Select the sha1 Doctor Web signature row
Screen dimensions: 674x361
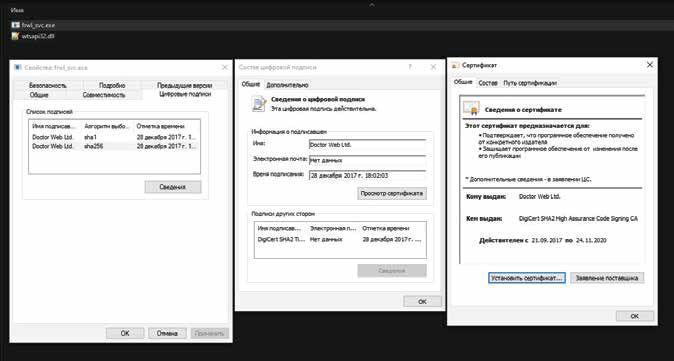(114, 137)
